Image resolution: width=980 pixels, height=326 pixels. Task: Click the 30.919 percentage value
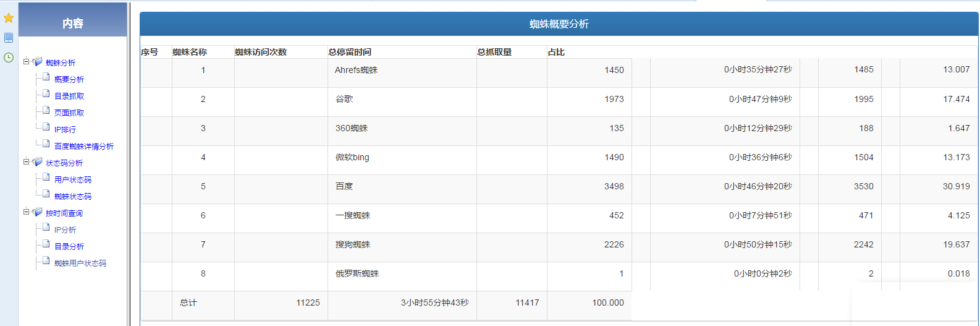pyautogui.click(x=957, y=186)
